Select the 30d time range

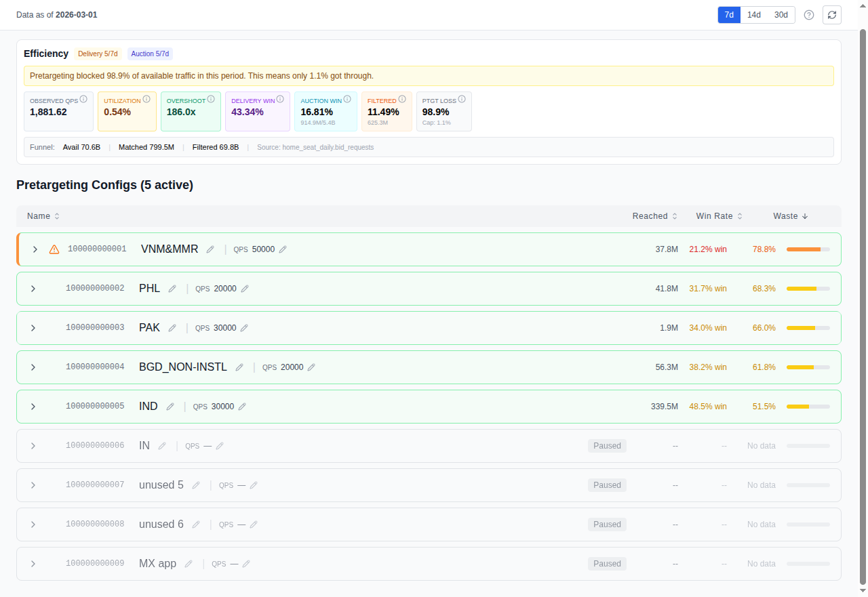(x=781, y=14)
